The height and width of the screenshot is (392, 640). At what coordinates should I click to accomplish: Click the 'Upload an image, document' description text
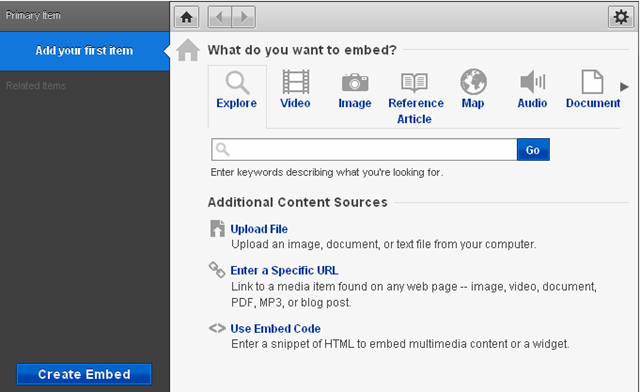(x=384, y=244)
